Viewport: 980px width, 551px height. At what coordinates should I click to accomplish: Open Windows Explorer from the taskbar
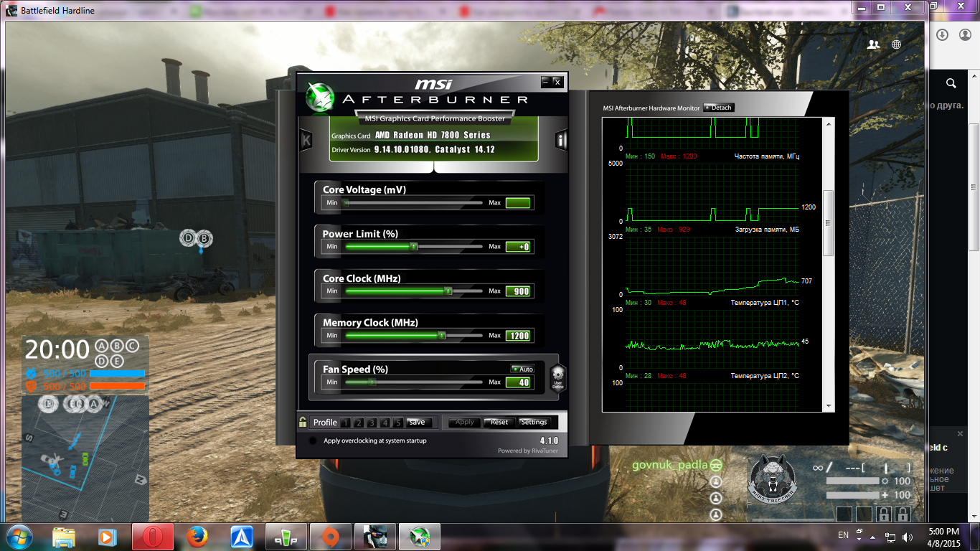63,537
